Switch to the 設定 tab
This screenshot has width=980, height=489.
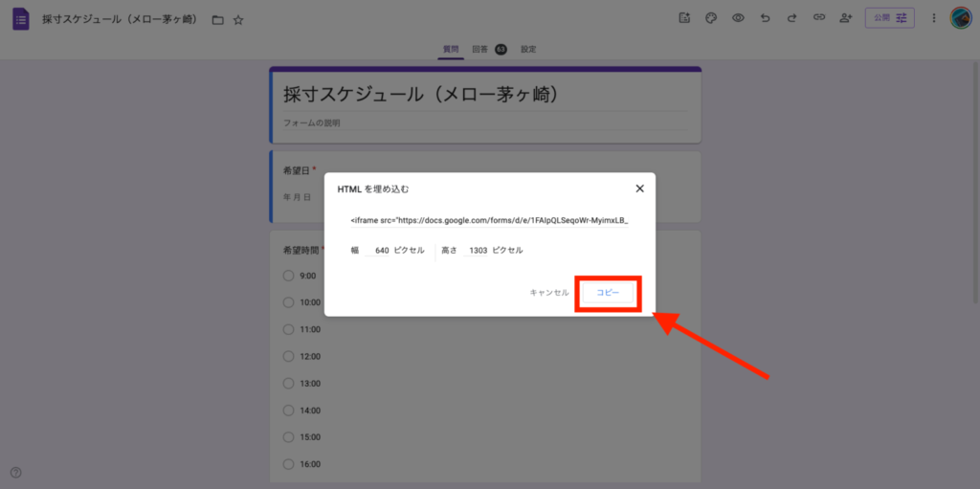click(528, 49)
